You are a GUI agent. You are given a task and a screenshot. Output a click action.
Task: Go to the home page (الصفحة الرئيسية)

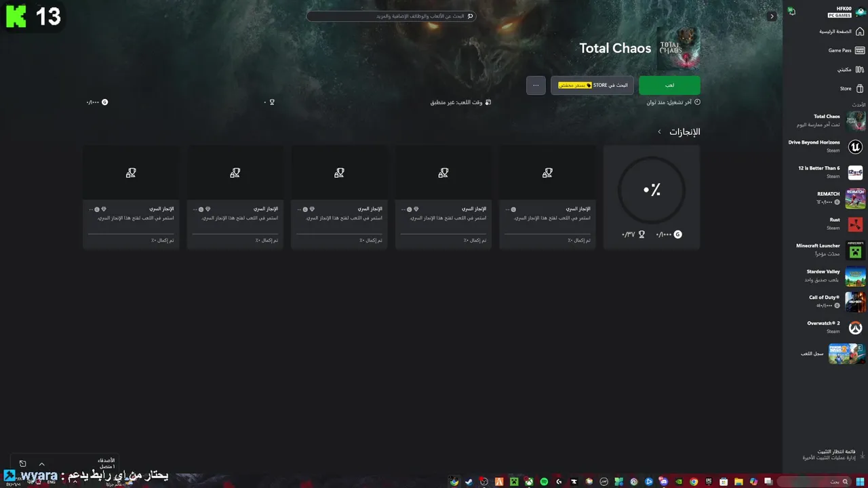pos(842,31)
